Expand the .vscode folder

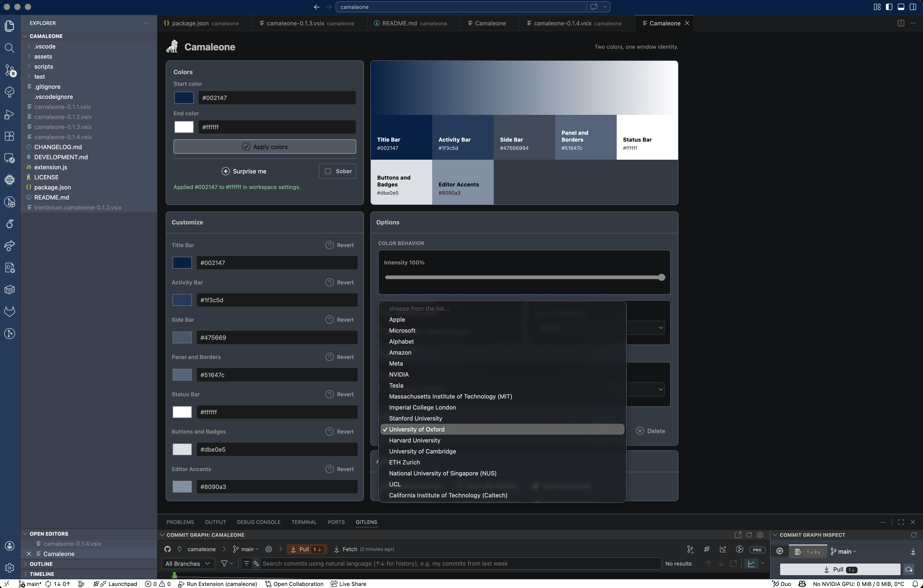pos(29,46)
